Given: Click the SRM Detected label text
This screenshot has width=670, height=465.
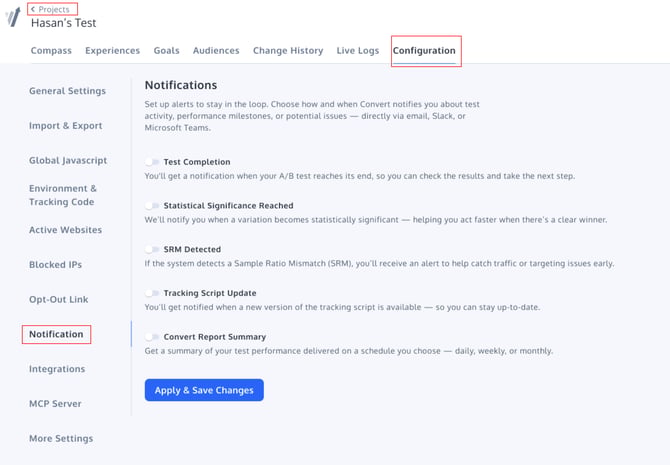Looking at the screenshot, I should point(192,249).
